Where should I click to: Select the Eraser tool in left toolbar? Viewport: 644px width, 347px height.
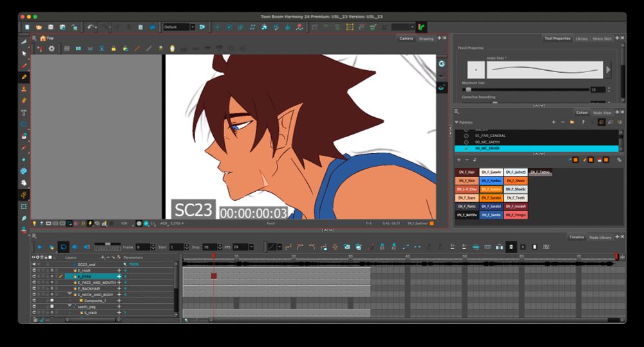pyautogui.click(x=24, y=100)
